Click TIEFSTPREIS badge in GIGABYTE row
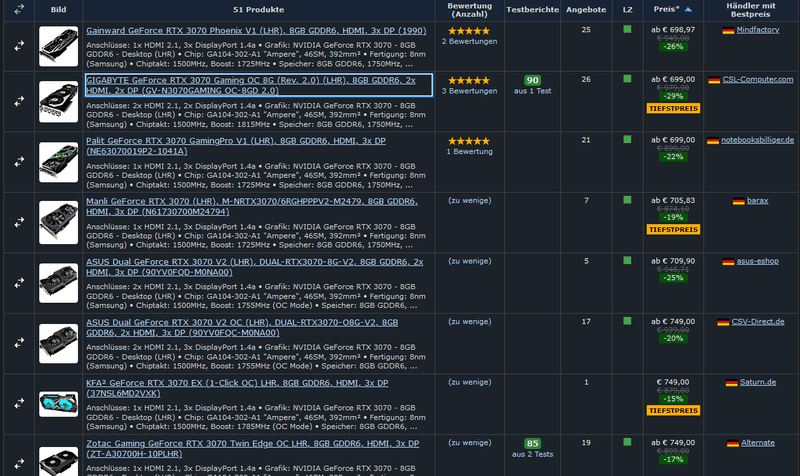 pos(673,108)
